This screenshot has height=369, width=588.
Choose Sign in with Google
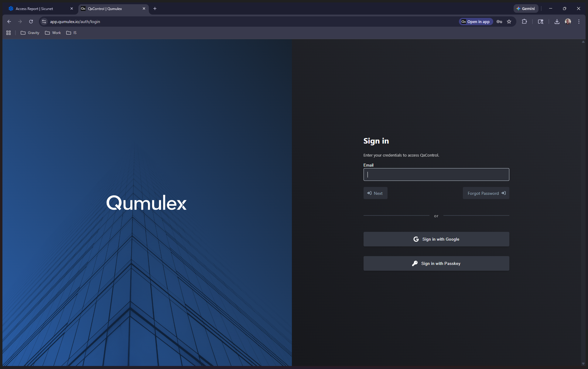(x=436, y=239)
